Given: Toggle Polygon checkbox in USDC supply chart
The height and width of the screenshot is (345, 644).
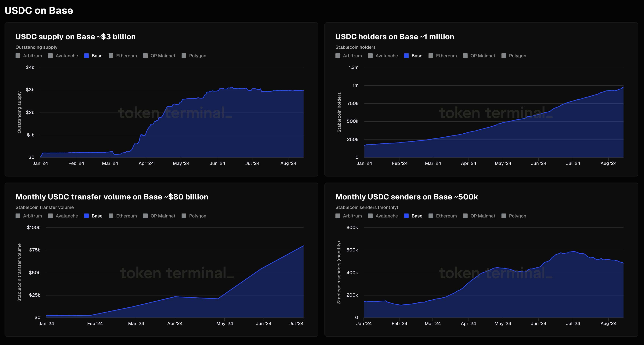Looking at the screenshot, I should [184, 56].
